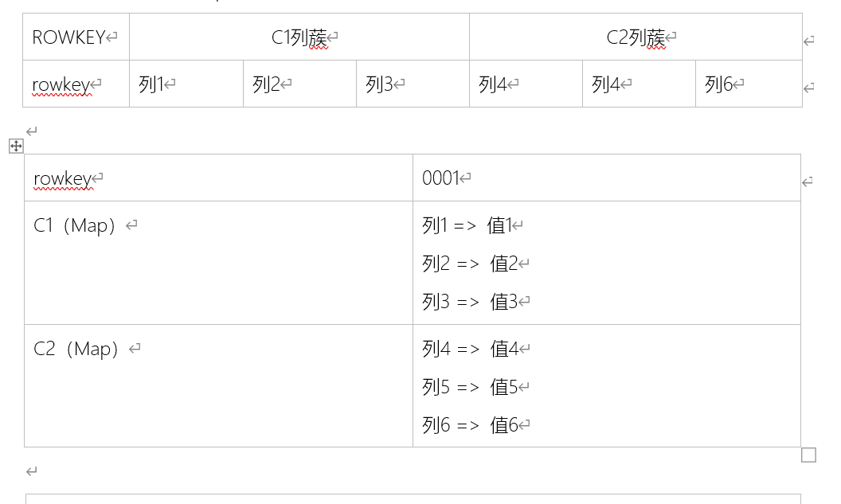Click the table move handle icon
The width and height of the screenshot is (841, 504).
[x=16, y=146]
